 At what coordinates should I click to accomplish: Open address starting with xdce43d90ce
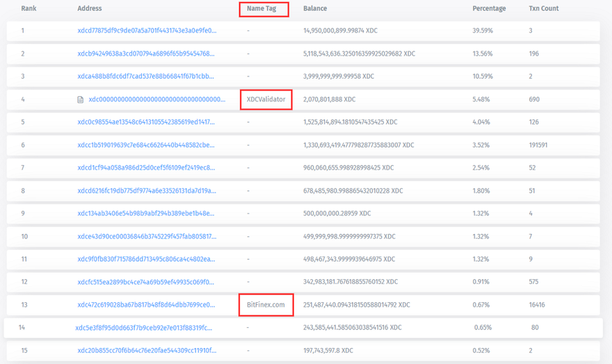146,236
